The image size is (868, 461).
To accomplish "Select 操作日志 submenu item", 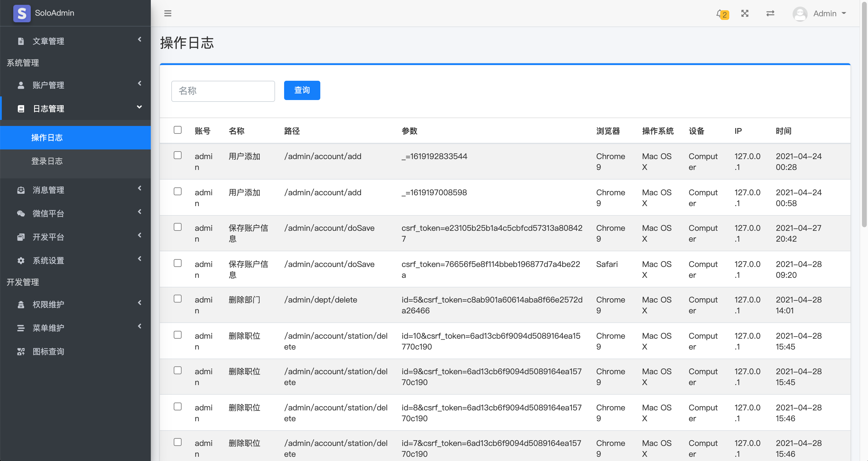I will click(75, 137).
